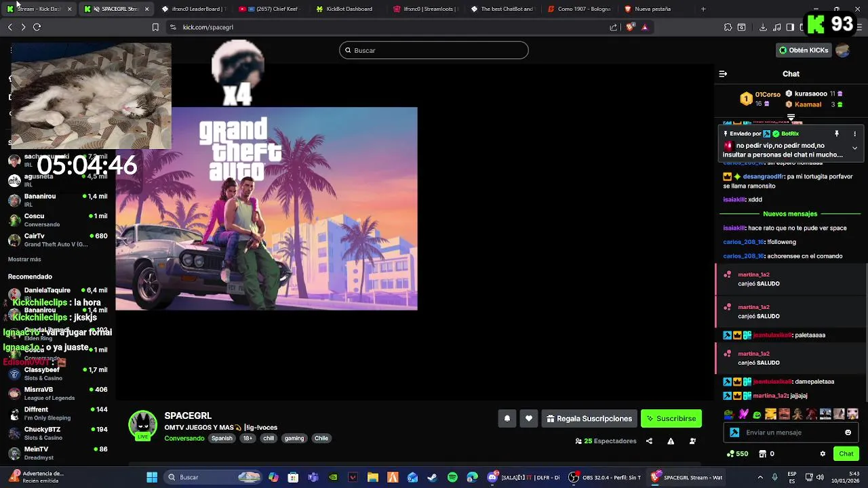The width and height of the screenshot is (868, 488).
Task: Click the Conversando category link
Action: point(184,439)
